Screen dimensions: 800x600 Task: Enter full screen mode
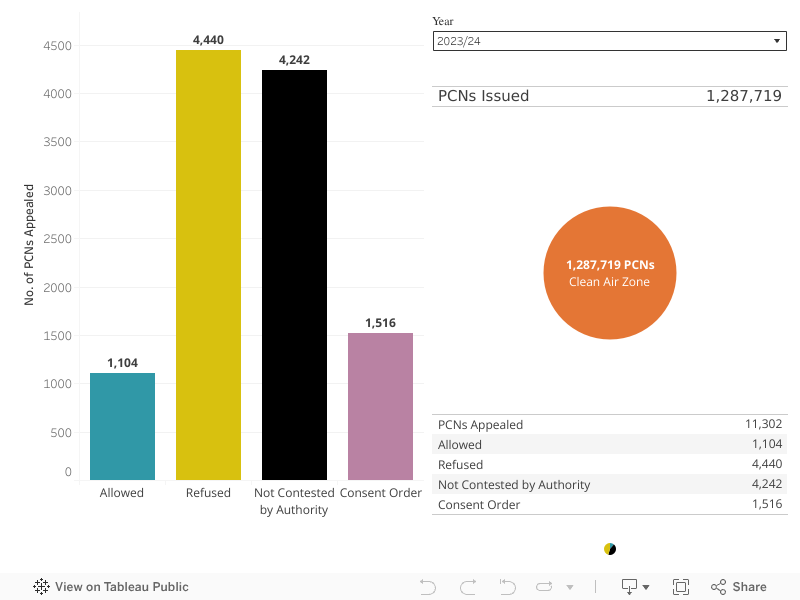(681, 587)
